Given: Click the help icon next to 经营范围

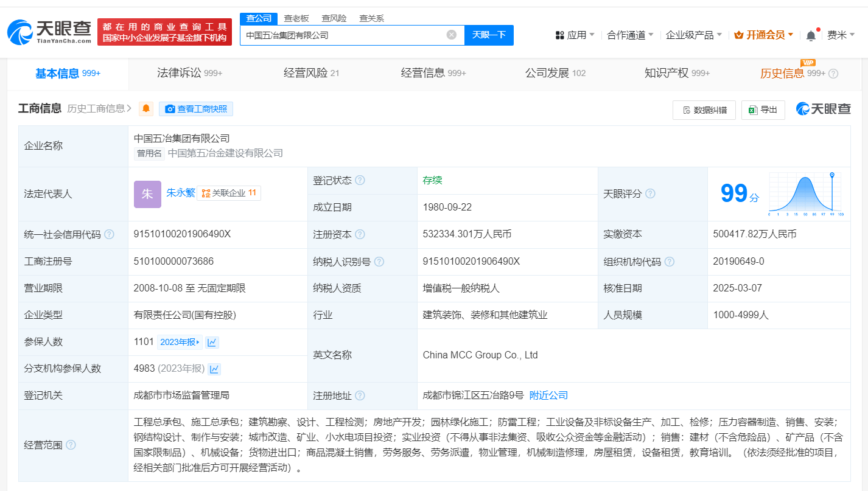Looking at the screenshot, I should pyautogui.click(x=71, y=445).
